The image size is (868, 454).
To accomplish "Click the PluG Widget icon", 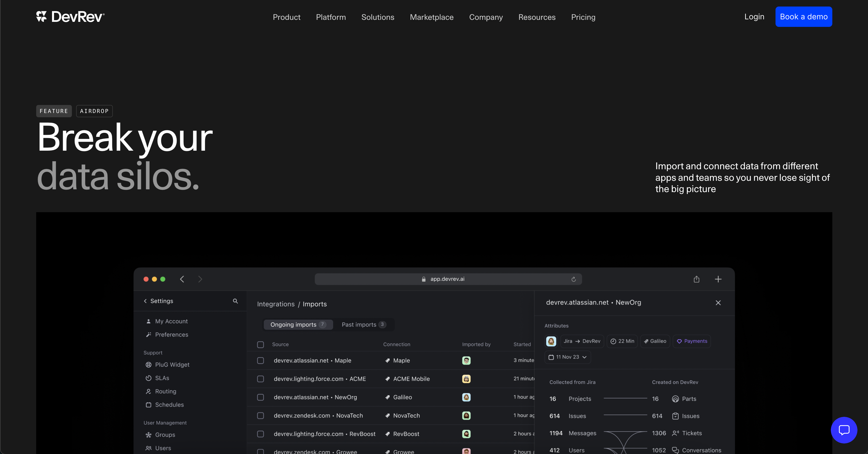I will [x=148, y=365].
